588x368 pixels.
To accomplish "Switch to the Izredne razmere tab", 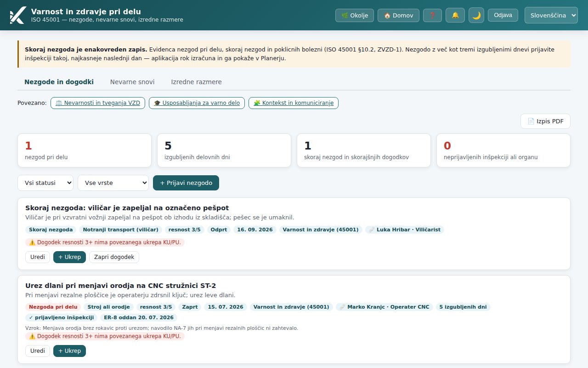I will coord(197,82).
